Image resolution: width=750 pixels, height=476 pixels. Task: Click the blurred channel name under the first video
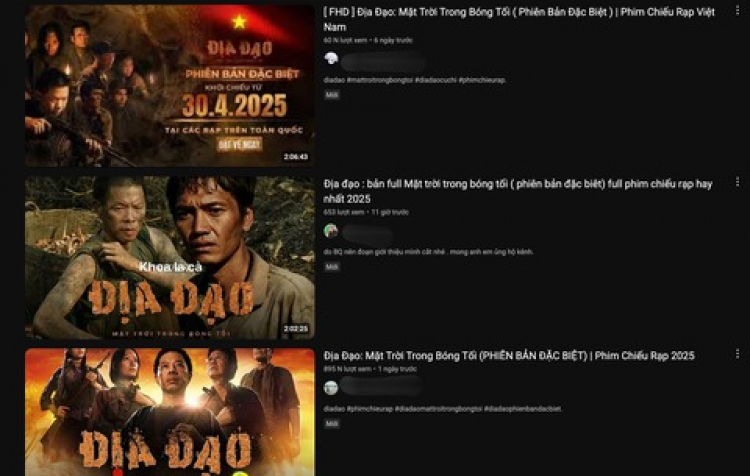[x=383, y=62]
